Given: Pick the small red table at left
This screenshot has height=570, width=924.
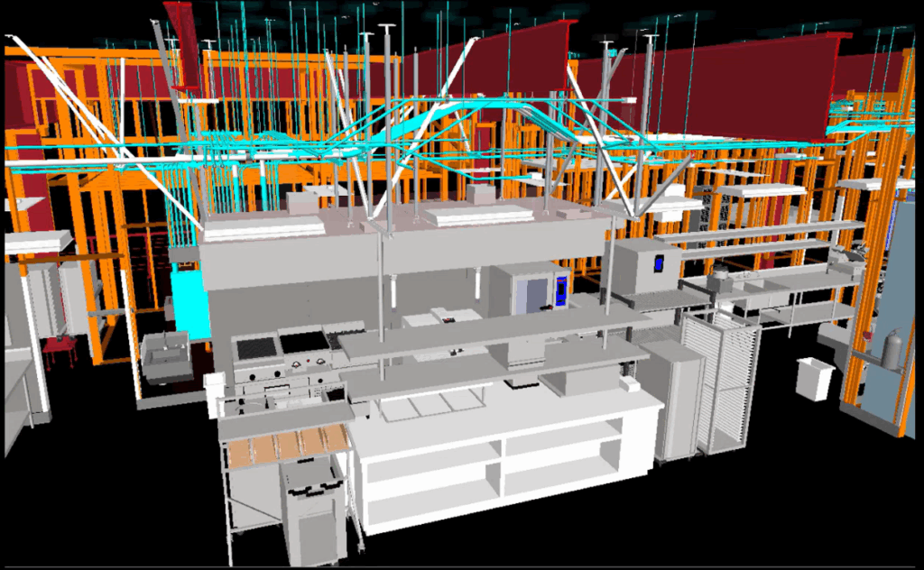Looking at the screenshot, I should [x=60, y=349].
